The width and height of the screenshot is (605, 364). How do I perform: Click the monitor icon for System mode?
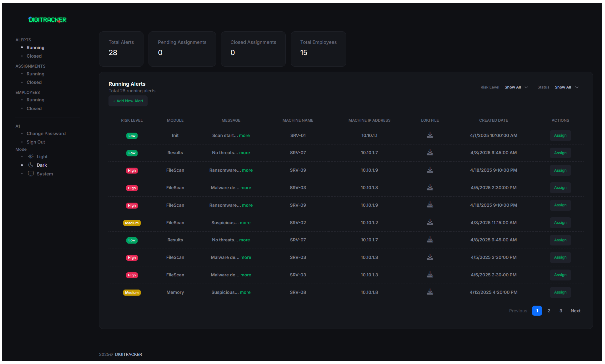[x=31, y=174]
